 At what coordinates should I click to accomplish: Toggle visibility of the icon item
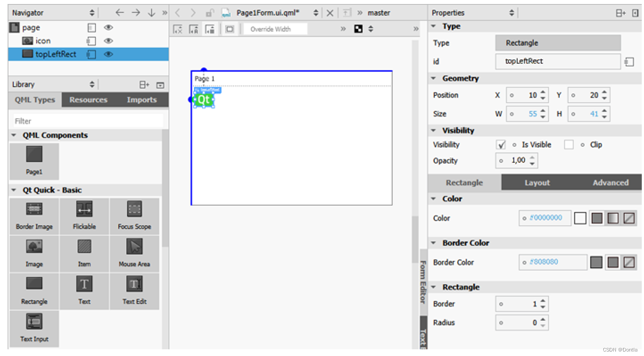point(108,41)
